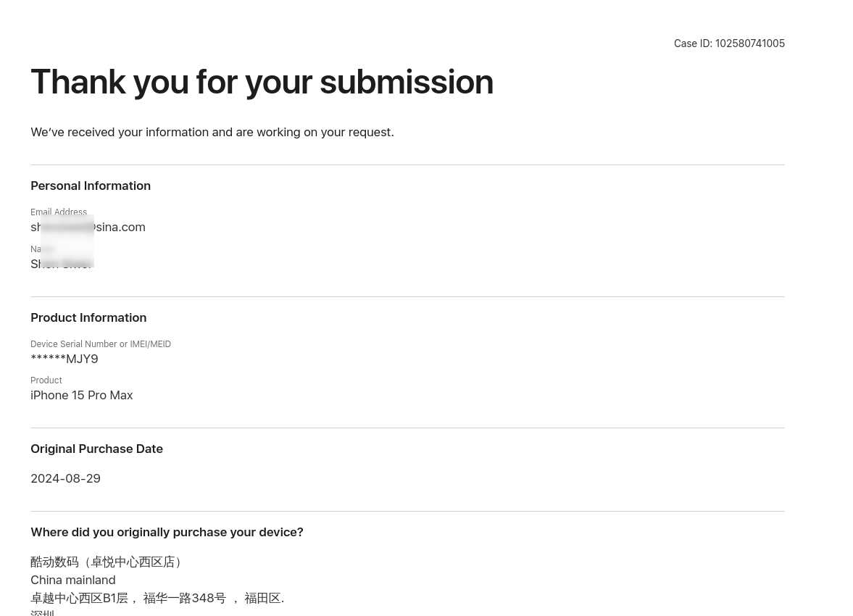Click the "Where did you originally purchase" heading
This screenshot has height=616, width=853.
pos(167,532)
